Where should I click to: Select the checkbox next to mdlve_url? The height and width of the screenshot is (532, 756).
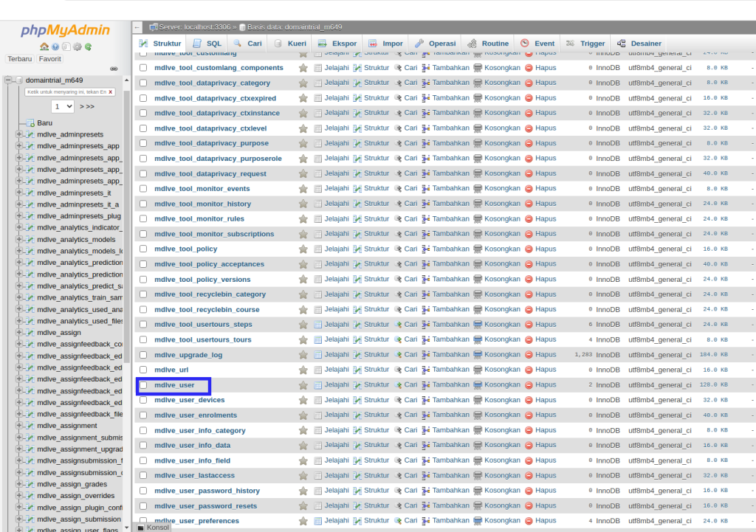pos(142,369)
